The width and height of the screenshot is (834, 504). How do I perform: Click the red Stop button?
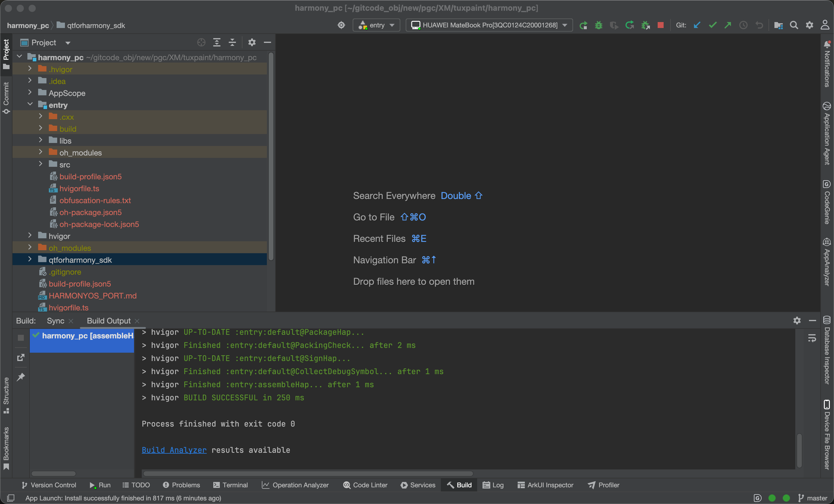[660, 25]
